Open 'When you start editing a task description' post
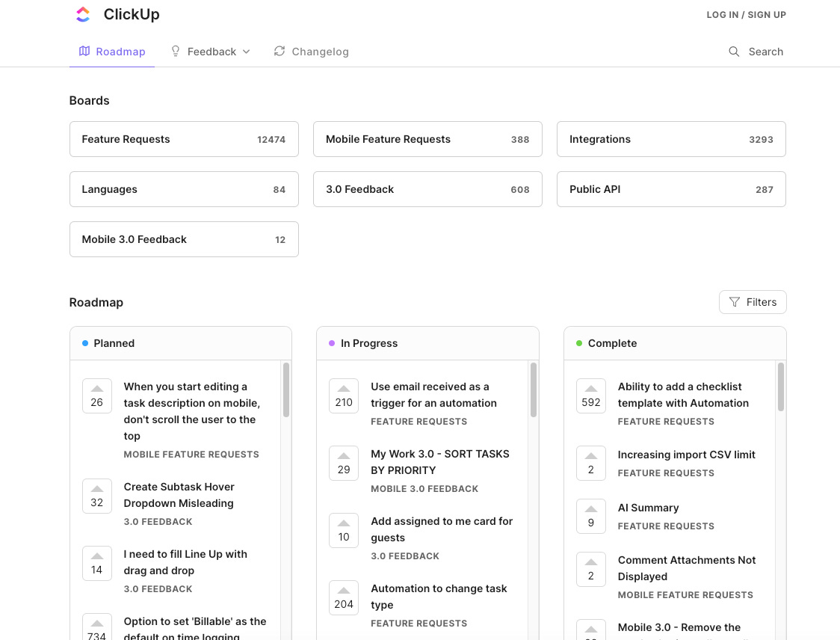840x640 pixels. (192, 411)
